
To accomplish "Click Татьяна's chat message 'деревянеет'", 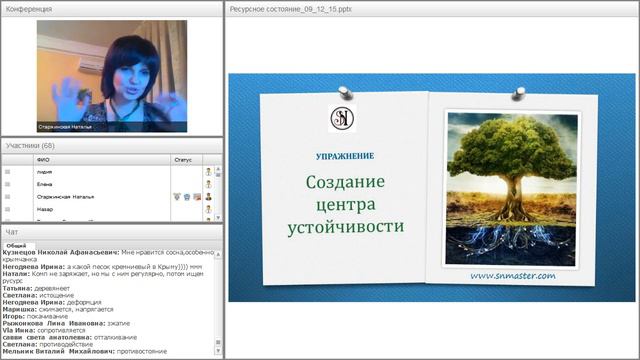I will tap(36, 288).
